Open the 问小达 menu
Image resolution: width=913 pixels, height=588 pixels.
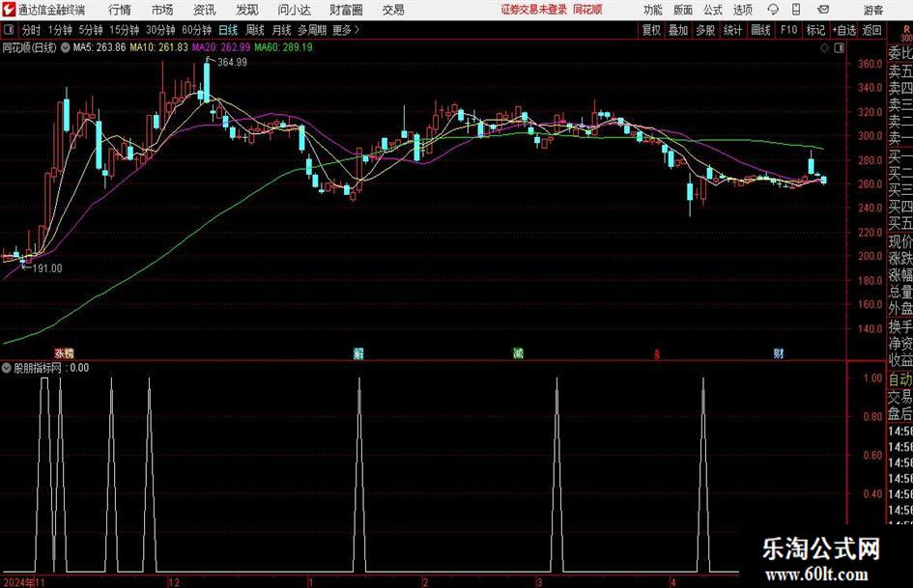pos(294,10)
